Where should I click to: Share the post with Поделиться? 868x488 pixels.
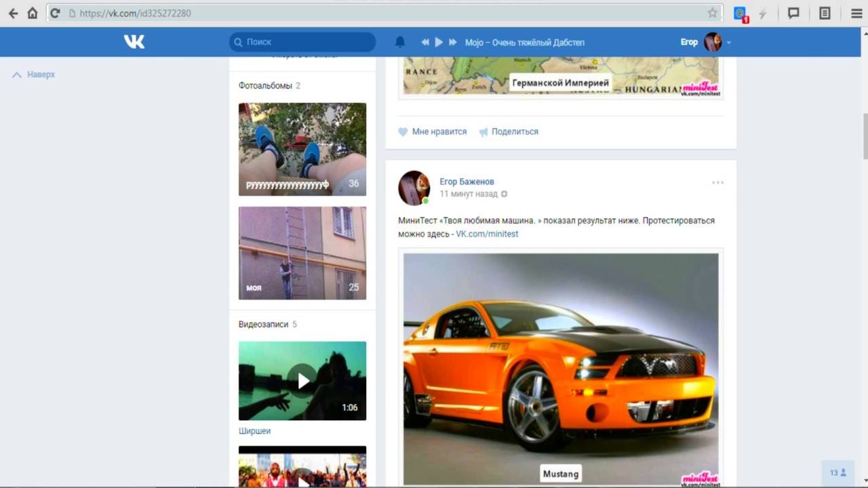509,131
